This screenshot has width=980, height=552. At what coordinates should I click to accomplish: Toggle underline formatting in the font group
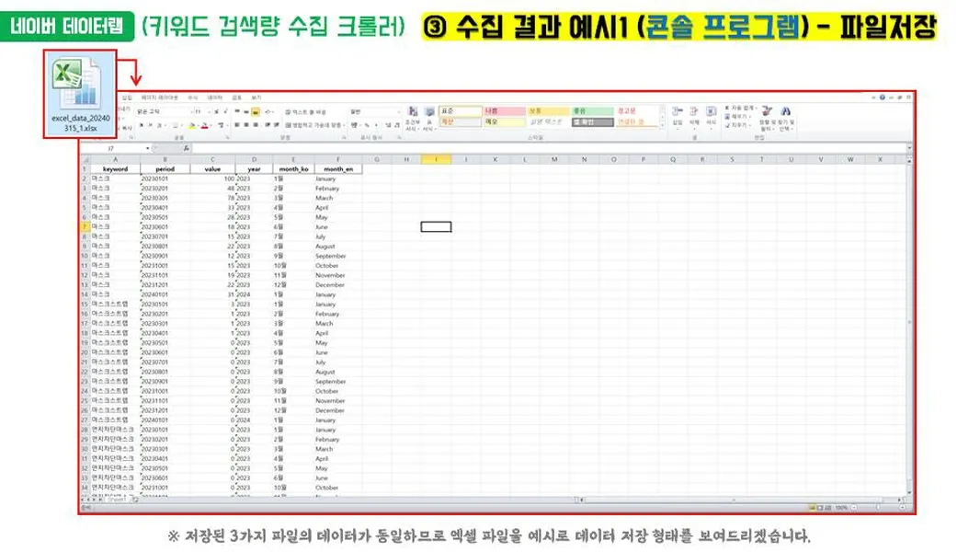tap(159, 125)
